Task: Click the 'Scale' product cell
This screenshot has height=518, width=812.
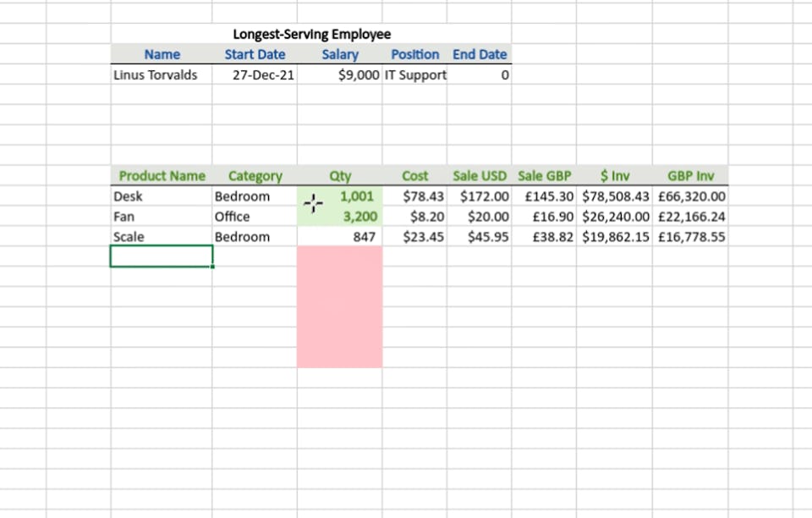Action: pyautogui.click(x=162, y=237)
